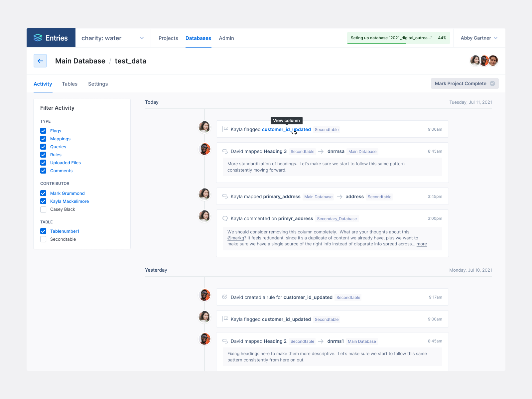Click the flag icon on yesterday's flagged entry
The height and width of the screenshot is (399, 532).
tap(225, 319)
